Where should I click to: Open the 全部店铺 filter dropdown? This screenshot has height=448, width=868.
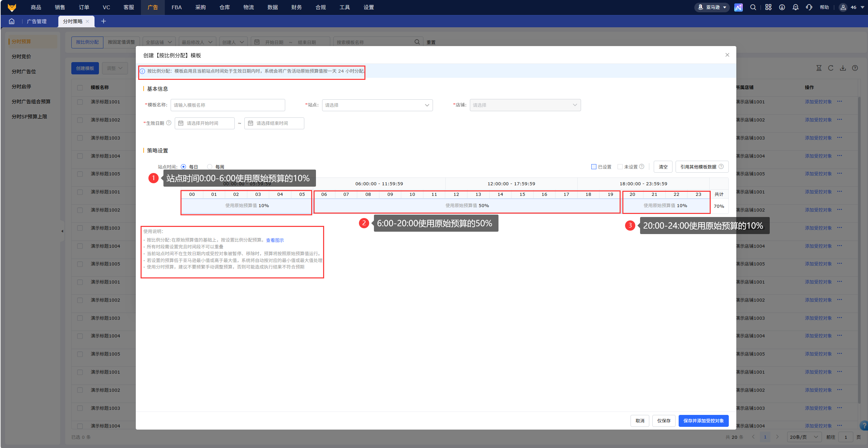pyautogui.click(x=159, y=42)
